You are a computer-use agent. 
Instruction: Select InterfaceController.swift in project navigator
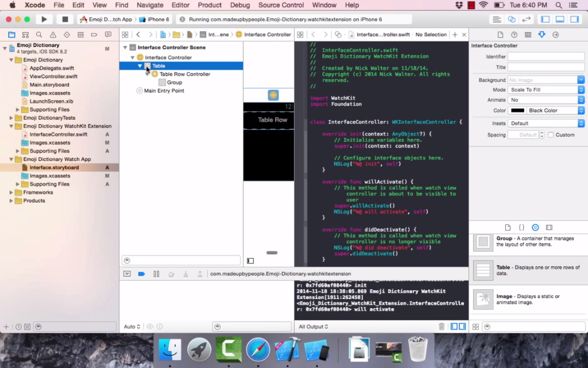click(x=58, y=135)
